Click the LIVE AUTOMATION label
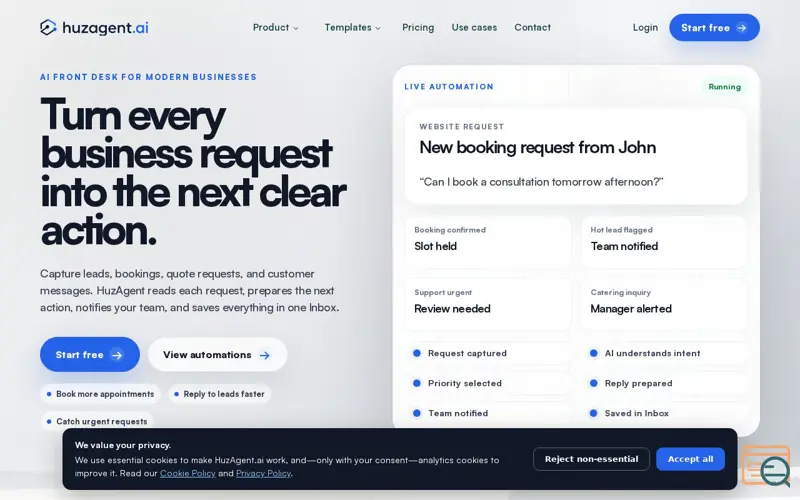 point(449,87)
